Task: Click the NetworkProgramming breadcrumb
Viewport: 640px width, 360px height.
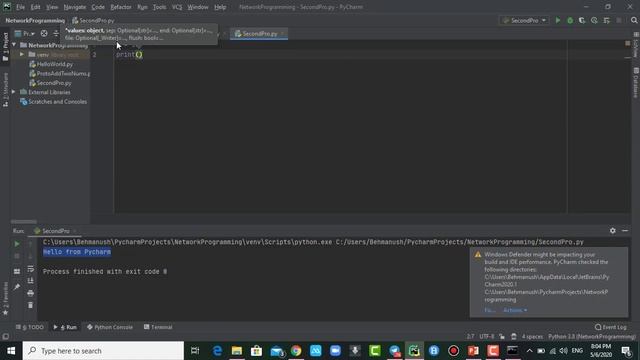Action: pos(35,20)
